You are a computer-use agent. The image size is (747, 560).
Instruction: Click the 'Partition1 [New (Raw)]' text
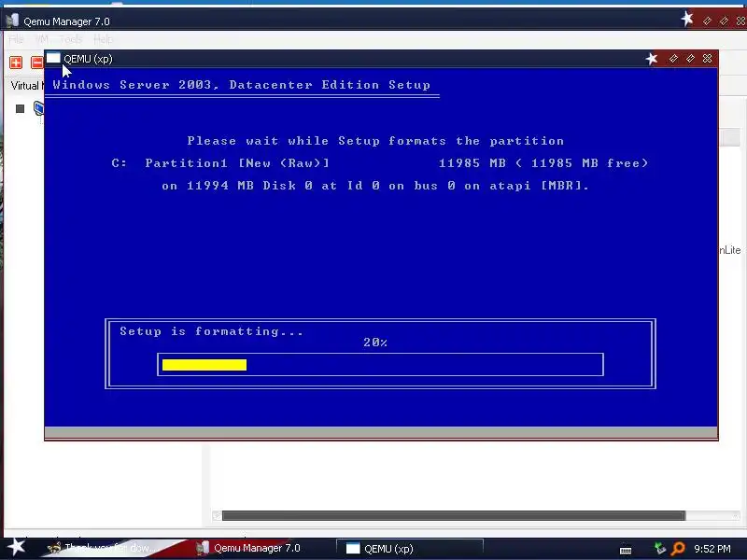point(237,163)
